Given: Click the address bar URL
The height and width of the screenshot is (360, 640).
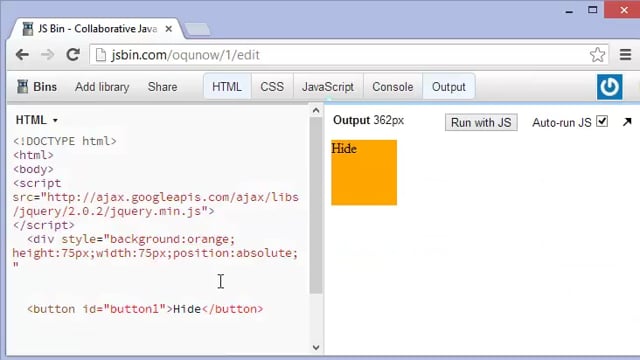Looking at the screenshot, I should pos(185,55).
